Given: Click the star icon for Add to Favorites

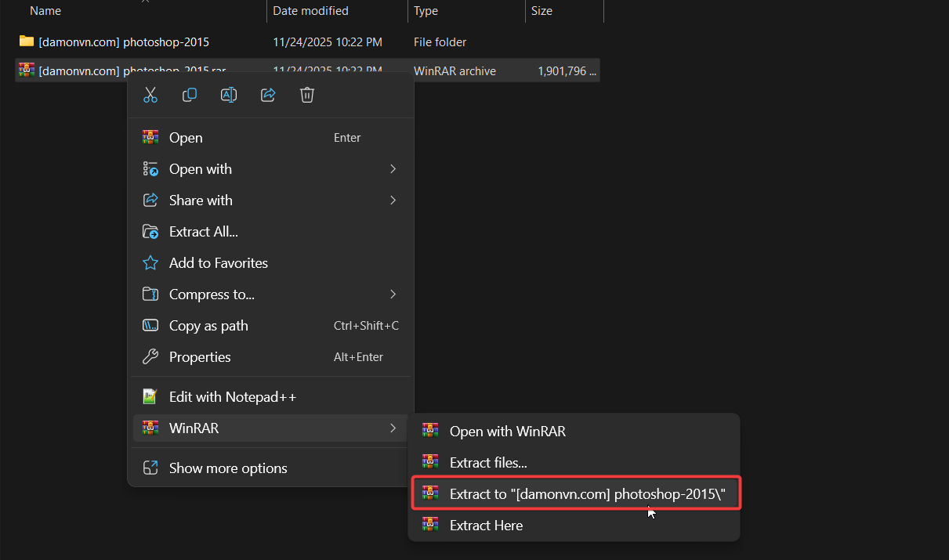Looking at the screenshot, I should click(x=150, y=262).
